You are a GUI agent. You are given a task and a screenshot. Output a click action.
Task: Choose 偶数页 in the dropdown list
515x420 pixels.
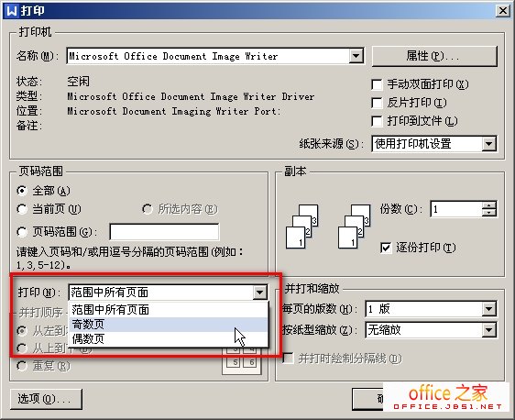[x=169, y=338]
